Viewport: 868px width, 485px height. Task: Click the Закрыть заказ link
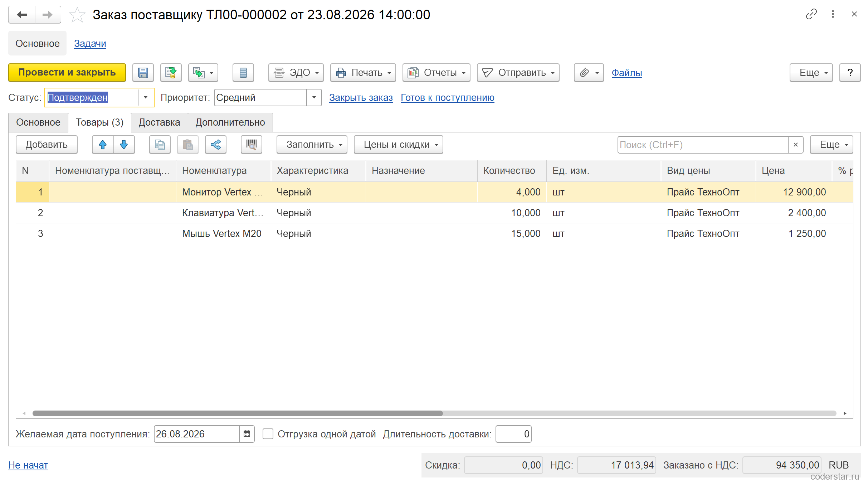[x=361, y=97]
